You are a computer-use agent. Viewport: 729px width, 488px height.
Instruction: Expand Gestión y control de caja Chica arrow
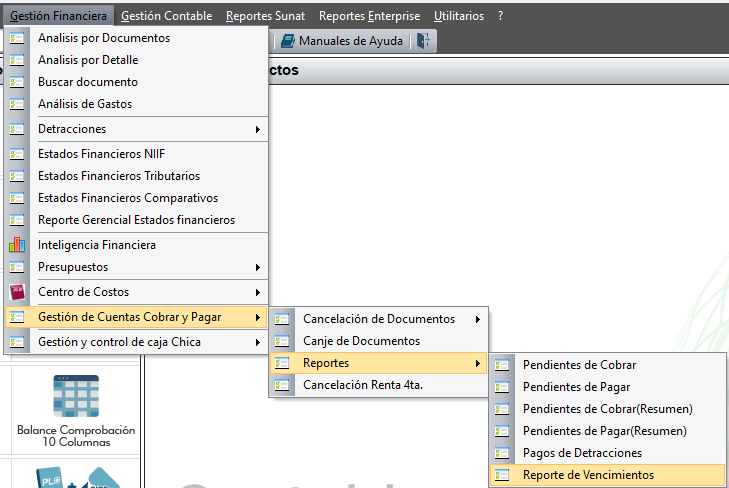tap(258, 343)
